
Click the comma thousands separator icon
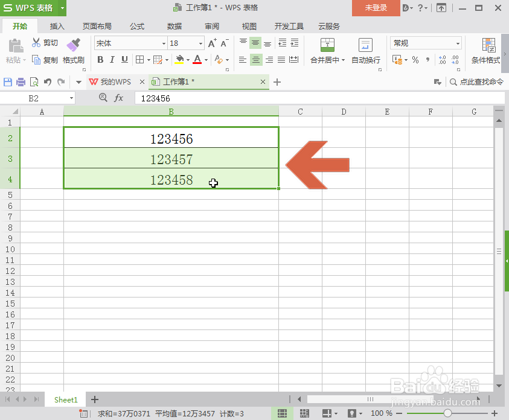427,60
